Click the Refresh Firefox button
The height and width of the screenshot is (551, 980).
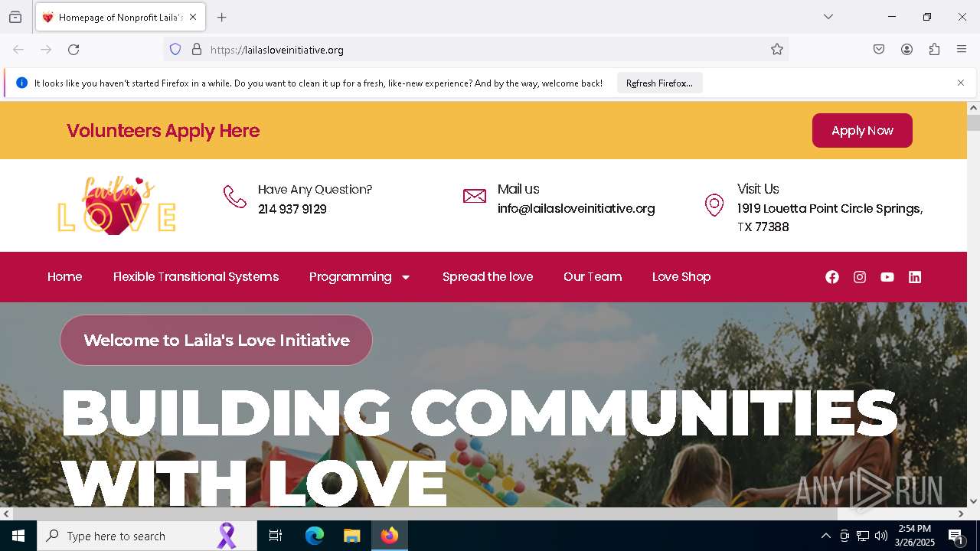pos(659,83)
